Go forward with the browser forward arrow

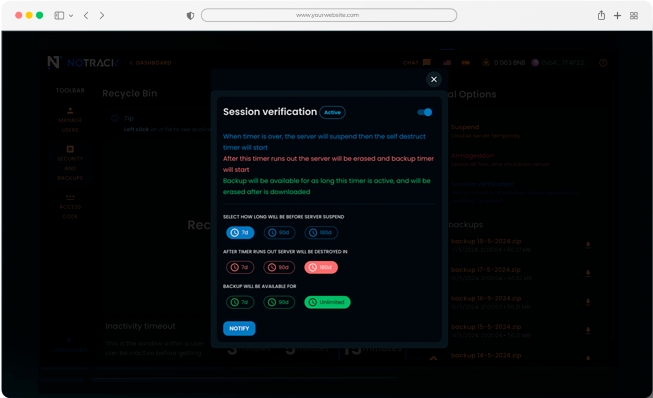pos(102,15)
